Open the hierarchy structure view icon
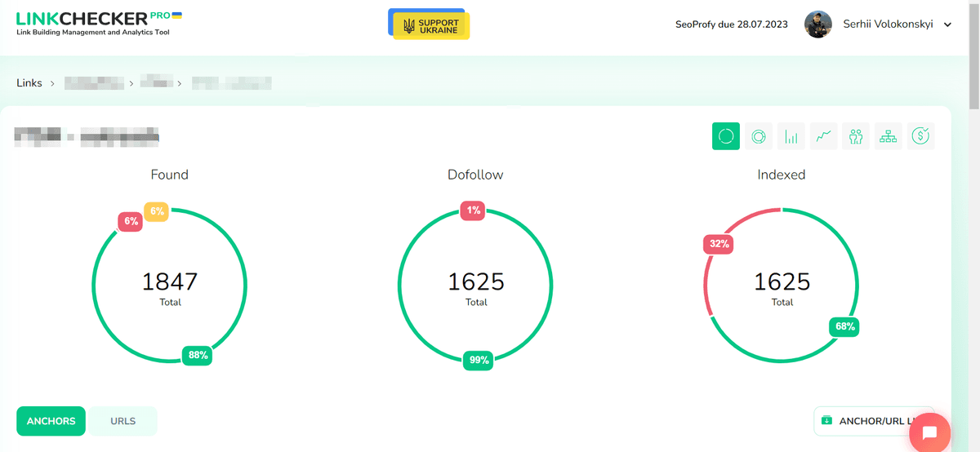Screen dimensions: 980x452 tap(888, 136)
